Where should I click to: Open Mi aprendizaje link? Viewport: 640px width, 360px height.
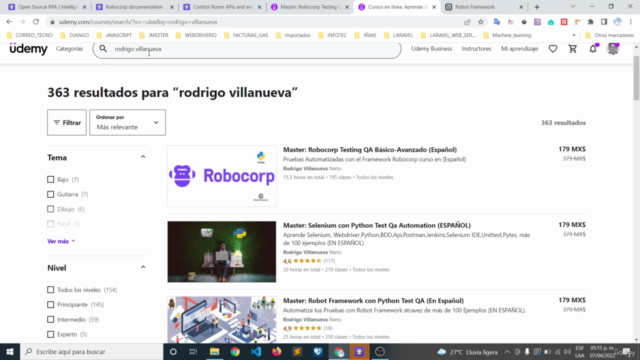point(520,49)
